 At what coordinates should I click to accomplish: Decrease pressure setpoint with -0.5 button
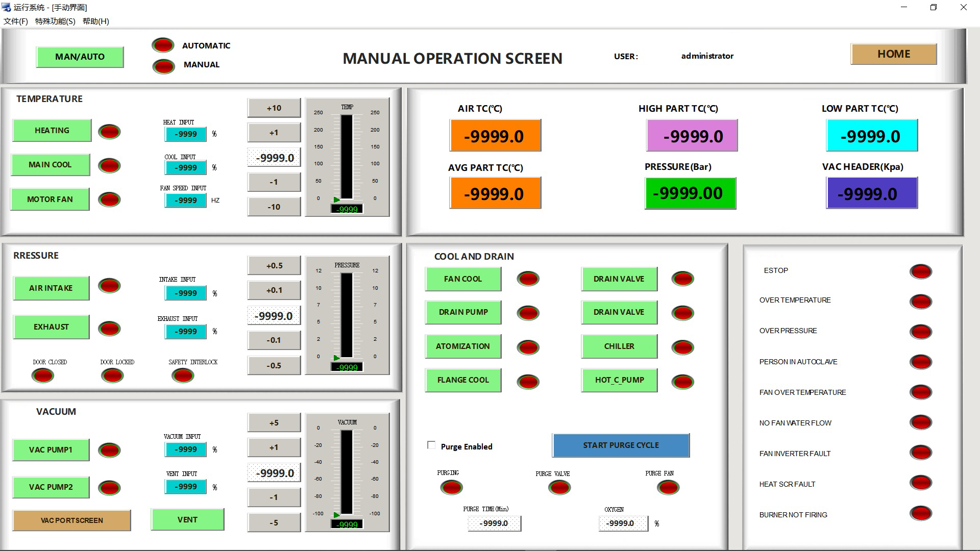274,365
